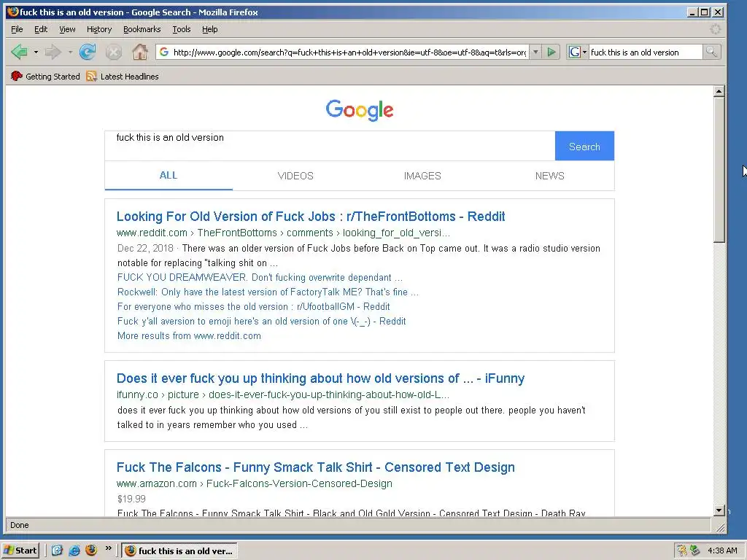The height and width of the screenshot is (560, 747).
Task: Click the $19.99 price text
Action: (131, 499)
